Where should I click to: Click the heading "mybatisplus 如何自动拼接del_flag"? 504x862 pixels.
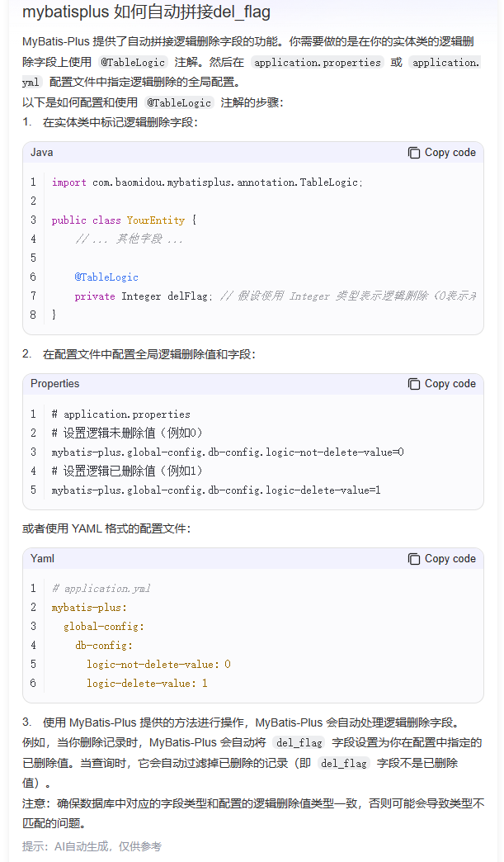[x=146, y=12]
